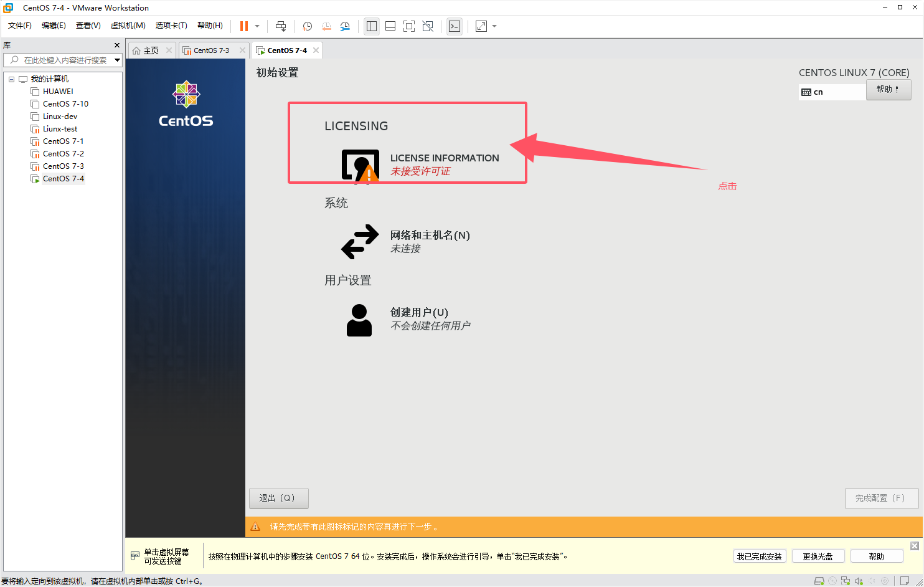Open the 帮助(H) menu
Screen dimensions: 924x587
click(x=210, y=26)
